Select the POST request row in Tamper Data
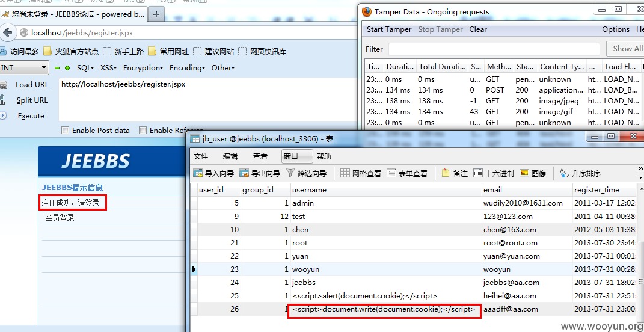644x332 pixels. coord(504,90)
